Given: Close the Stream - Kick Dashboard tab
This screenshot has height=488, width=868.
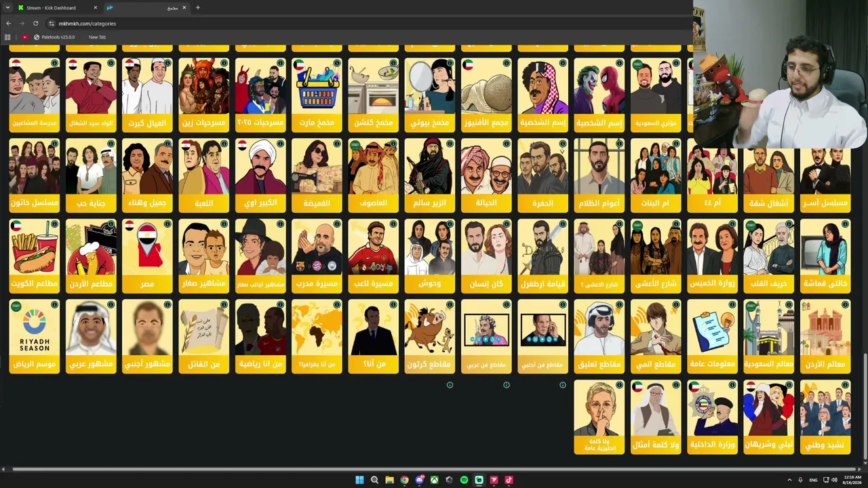Looking at the screenshot, I should 95,7.
